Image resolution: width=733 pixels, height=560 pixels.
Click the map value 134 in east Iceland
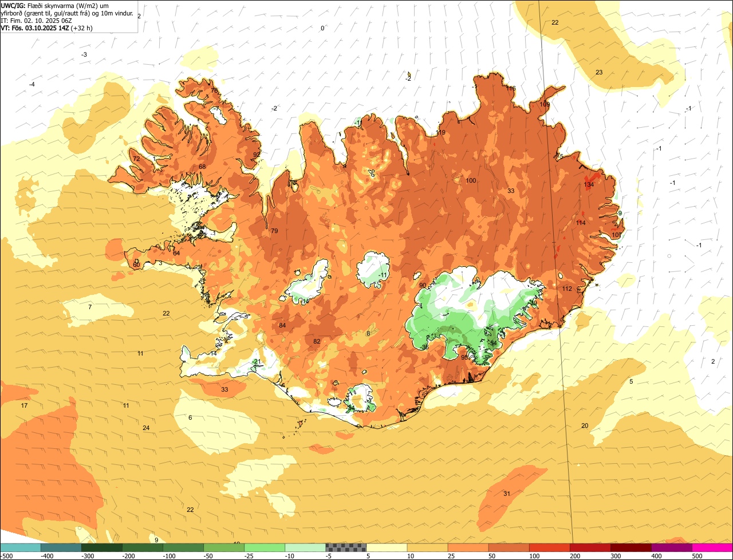click(589, 184)
